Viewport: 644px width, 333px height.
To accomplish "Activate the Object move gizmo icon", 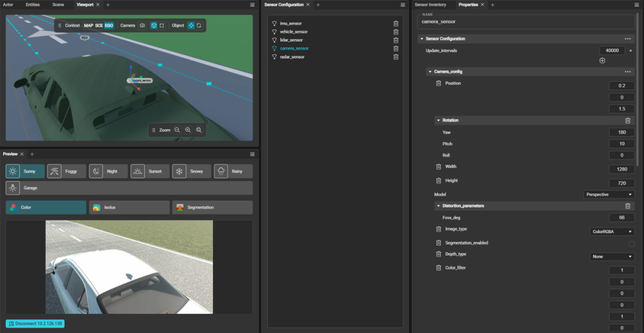I will (191, 26).
